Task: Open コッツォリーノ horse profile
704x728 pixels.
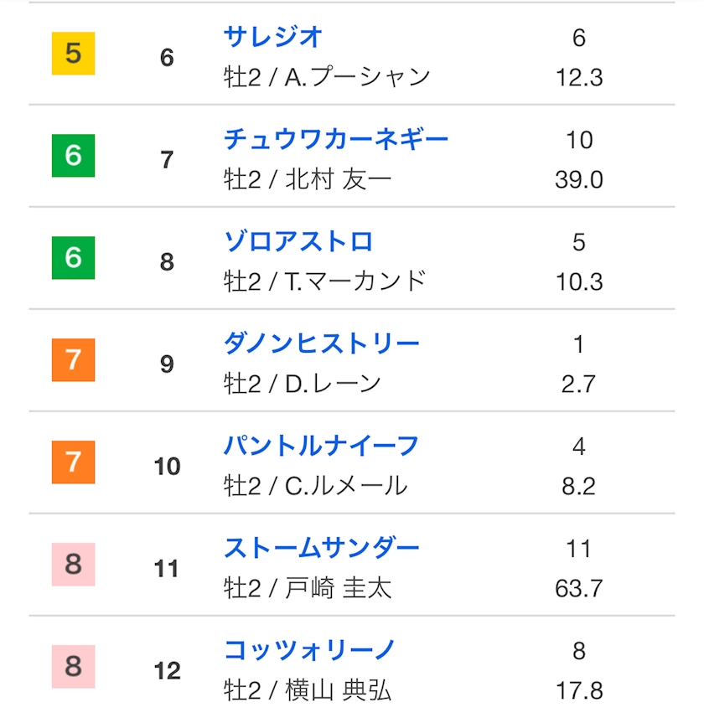Action: click(309, 650)
